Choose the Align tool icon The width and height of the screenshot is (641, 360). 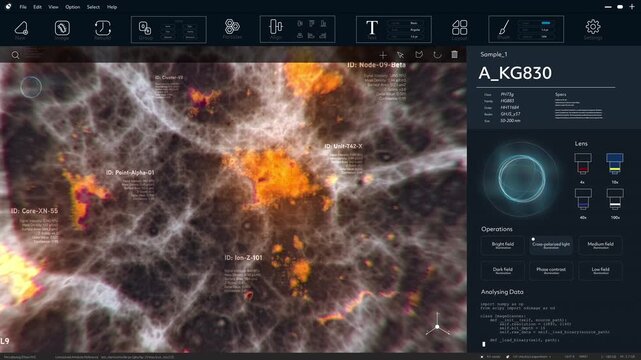[276, 27]
